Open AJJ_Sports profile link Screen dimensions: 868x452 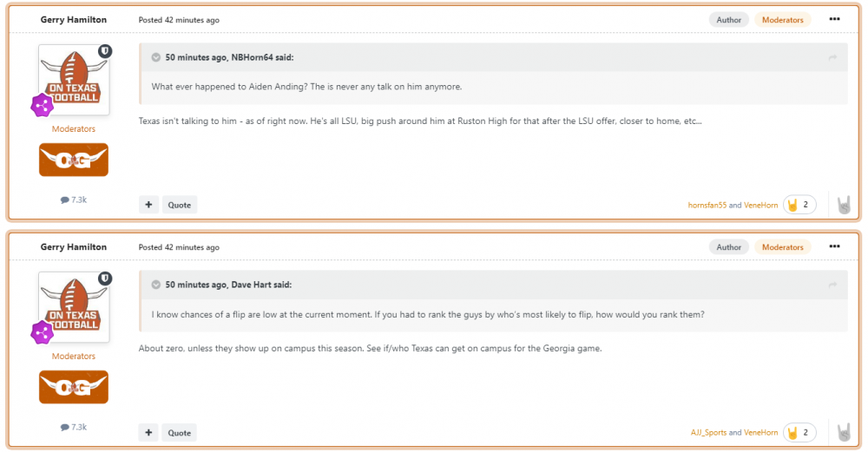tap(707, 433)
